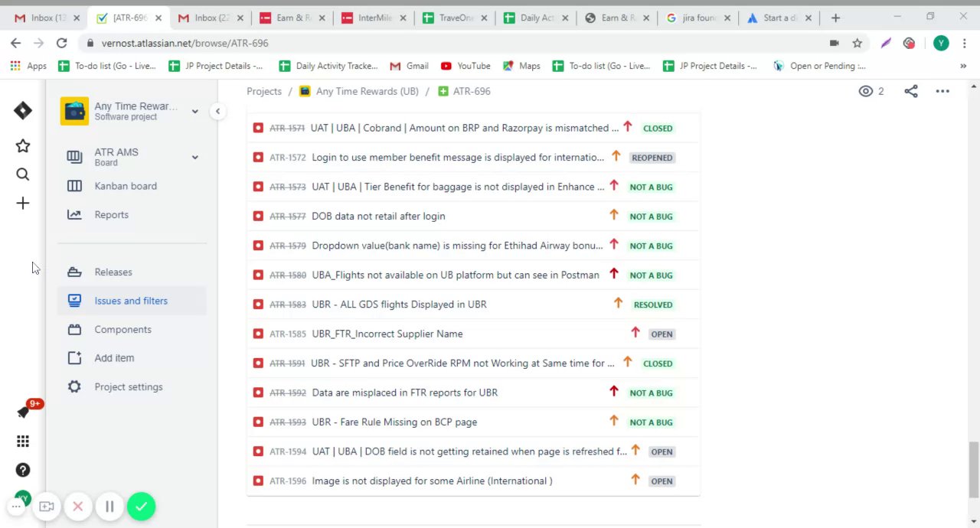
Task: Open issue ATR-1572 link
Action: [288, 158]
